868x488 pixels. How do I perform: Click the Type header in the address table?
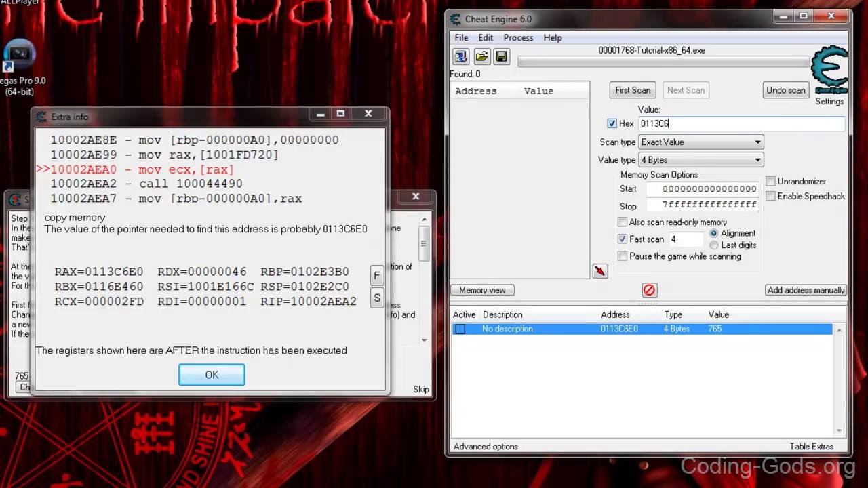pyautogui.click(x=673, y=314)
